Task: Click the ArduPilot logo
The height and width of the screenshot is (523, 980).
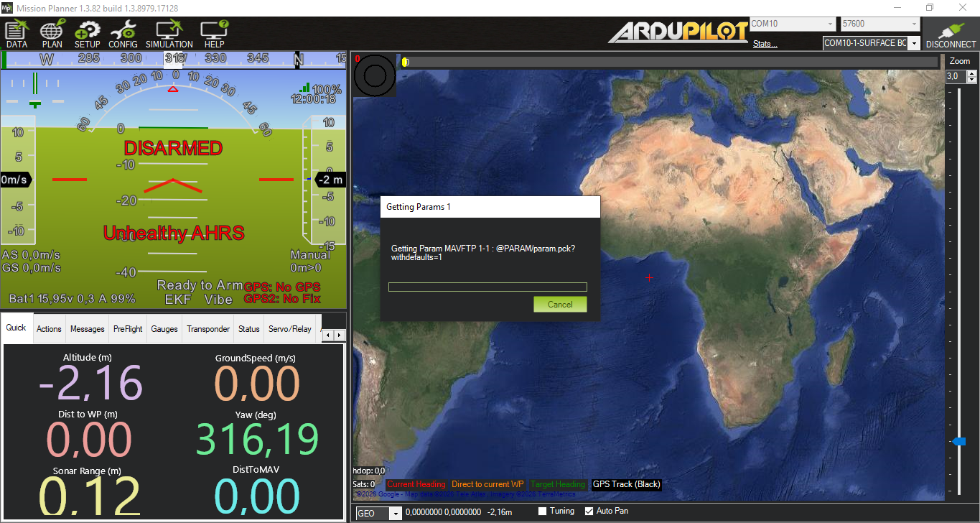Action: point(678,32)
